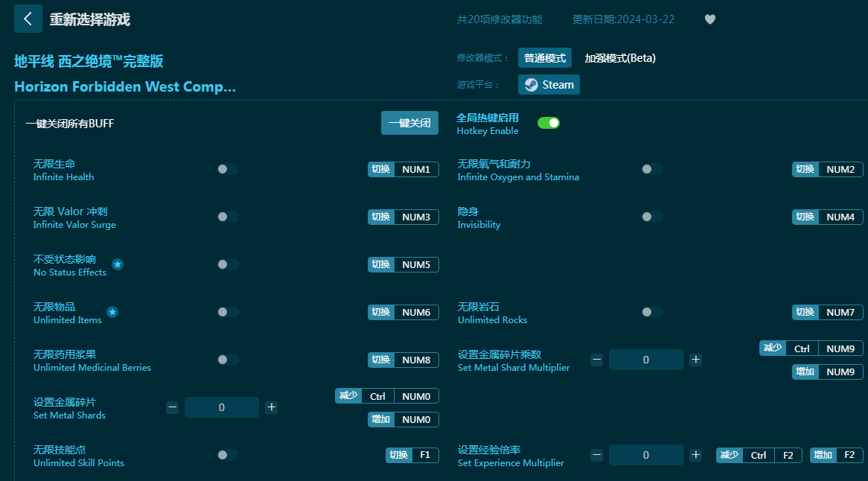Click 减少 Ctrl F2 hotkey for Experience Multiplier
This screenshot has height=481, width=868.
point(759,455)
